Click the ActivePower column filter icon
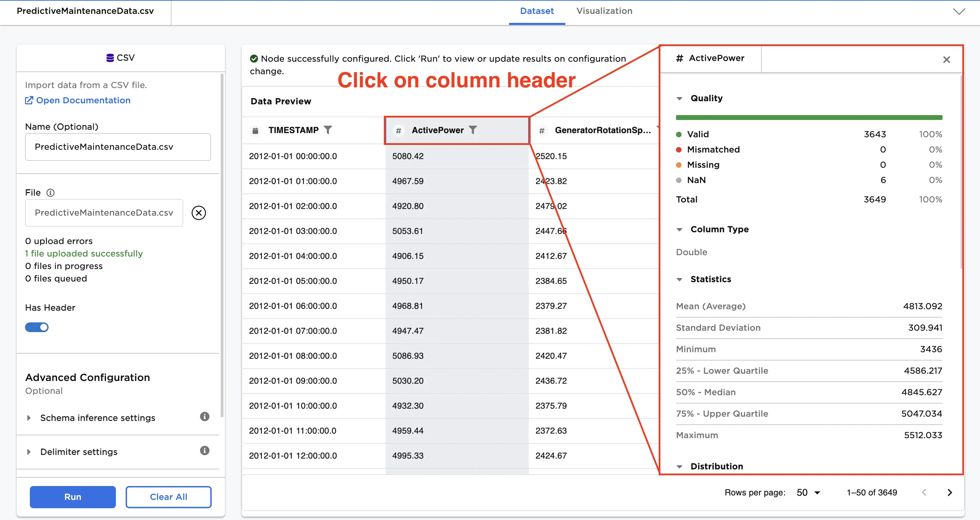Viewport: 980px width, 520px height. pos(472,130)
